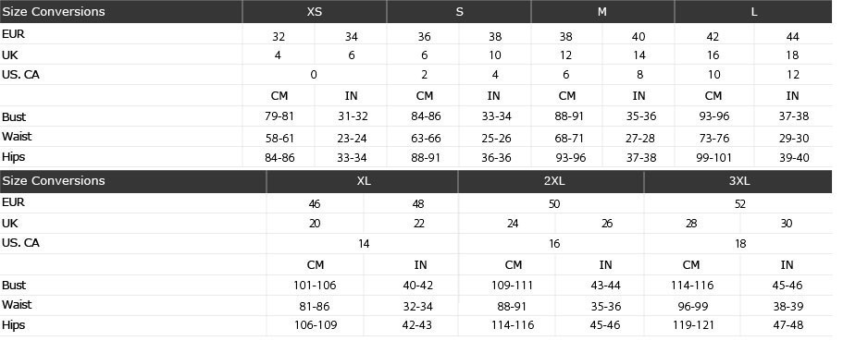This screenshot has width=868, height=341.
Task: Select the EUR size 32 cell
Action: click(279, 37)
